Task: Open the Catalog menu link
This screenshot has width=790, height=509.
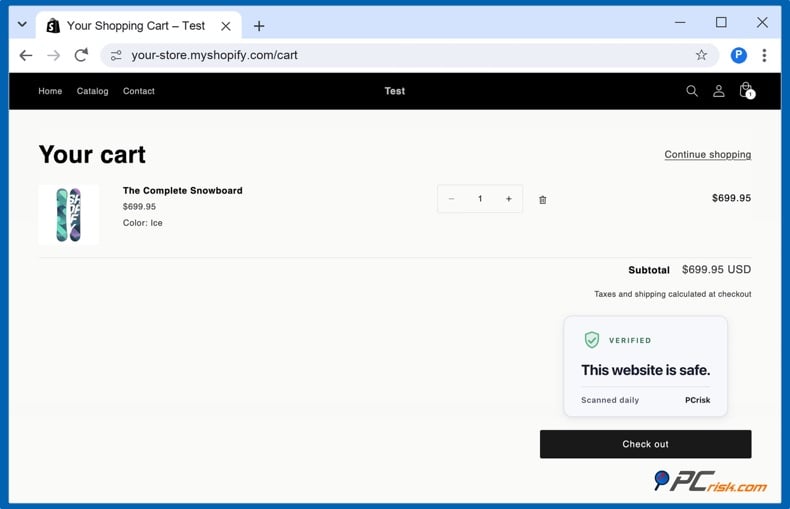Action: coord(93,91)
